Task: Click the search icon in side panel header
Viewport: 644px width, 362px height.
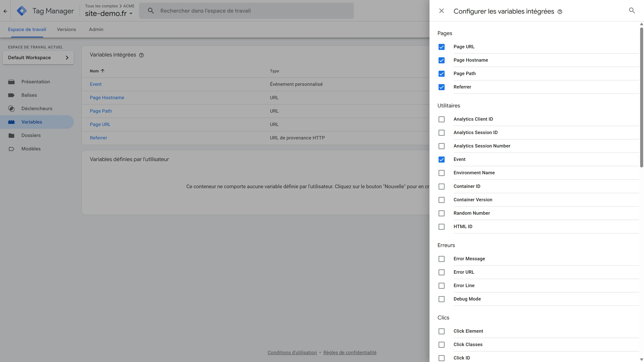Action: click(x=632, y=11)
